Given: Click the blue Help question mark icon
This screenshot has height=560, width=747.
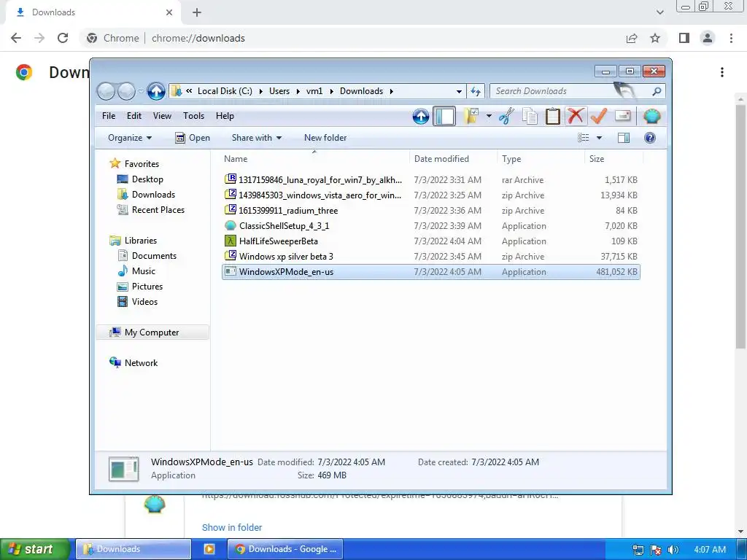Looking at the screenshot, I should [650, 138].
